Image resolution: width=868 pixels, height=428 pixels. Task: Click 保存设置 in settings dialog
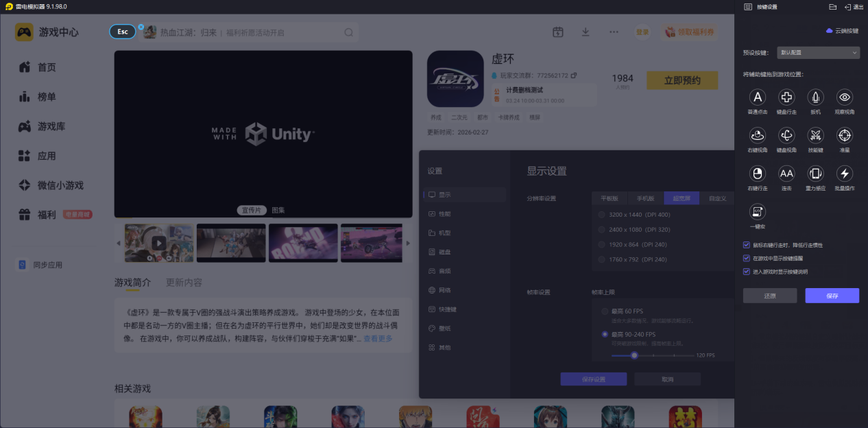593,379
